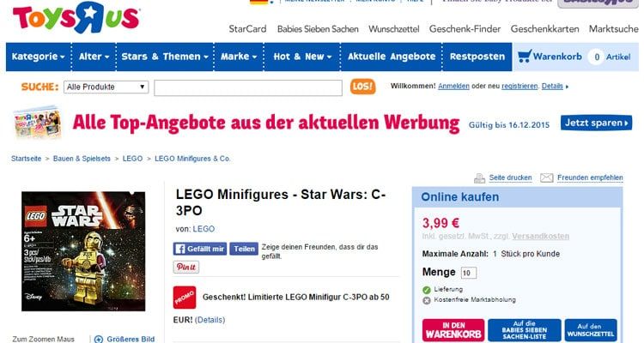Screen dimensions: 644x343
Task: Expand the Stars & Themen menu
Action: 165,57
